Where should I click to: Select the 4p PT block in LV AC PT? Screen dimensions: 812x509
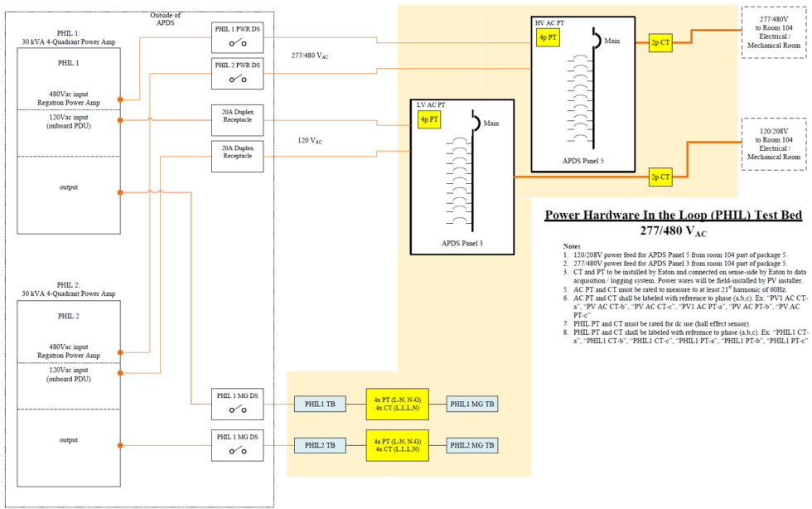tap(429, 119)
